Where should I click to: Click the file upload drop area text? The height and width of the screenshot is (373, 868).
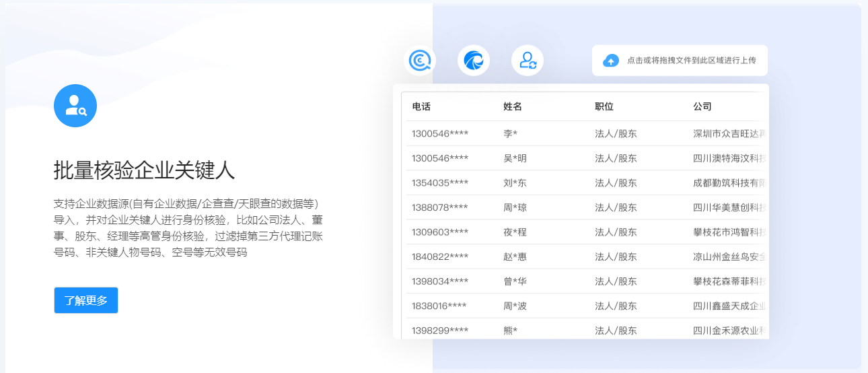click(x=691, y=61)
